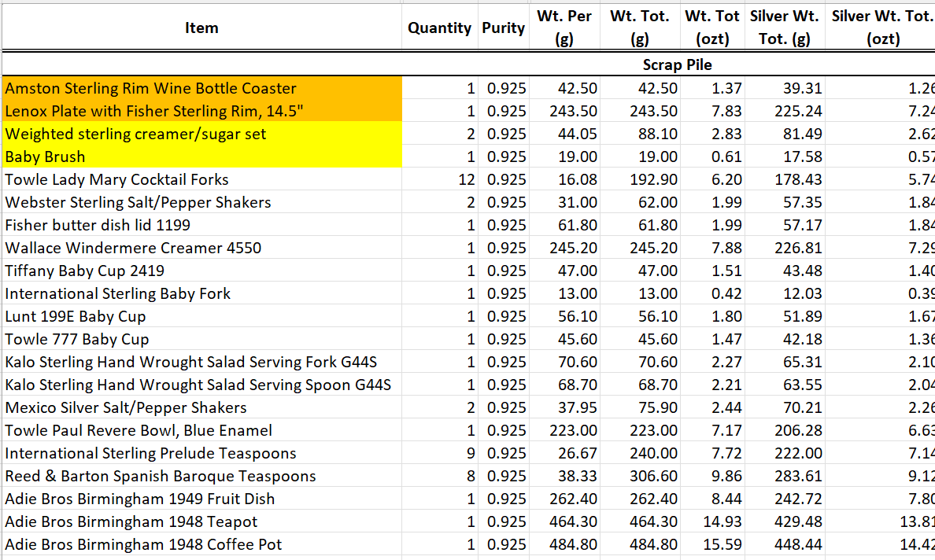Click quantity 9 for Prelude Teaspoons

(471, 453)
